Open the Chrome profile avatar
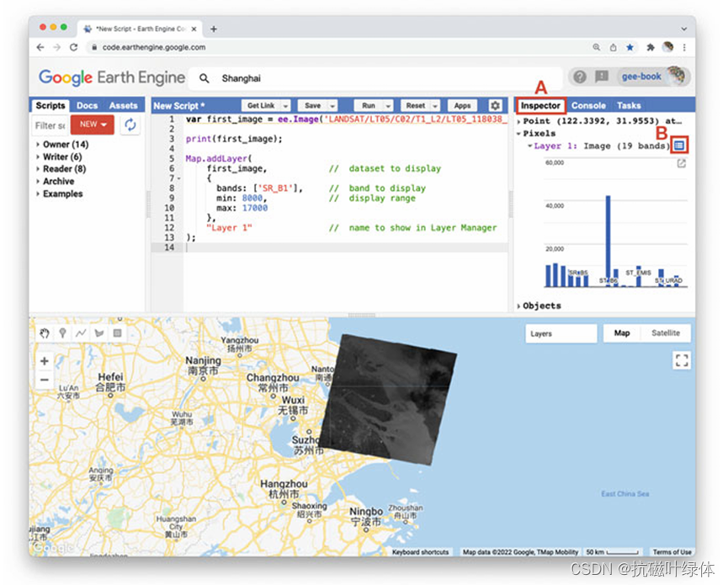Image resolution: width=728 pixels, height=585 pixels. point(667,47)
